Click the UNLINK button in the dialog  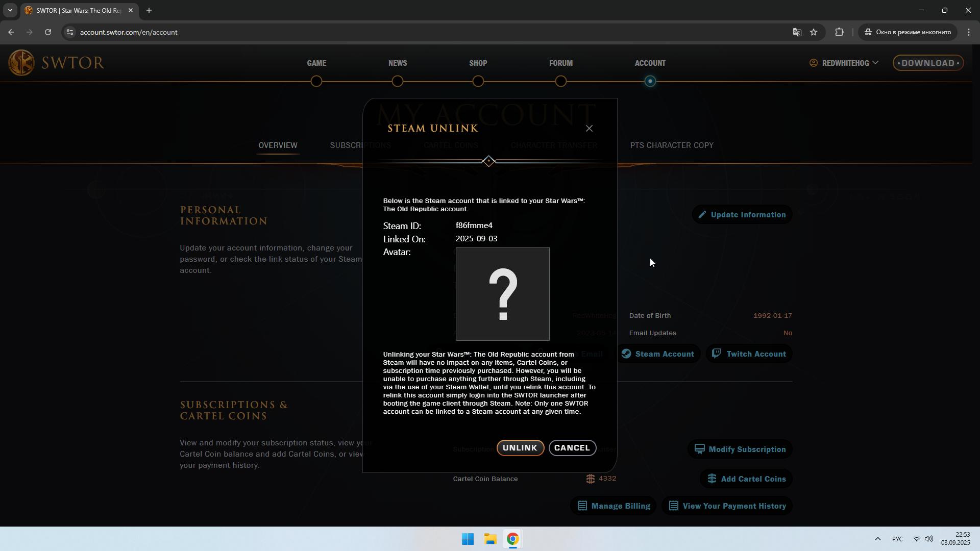coord(520,448)
